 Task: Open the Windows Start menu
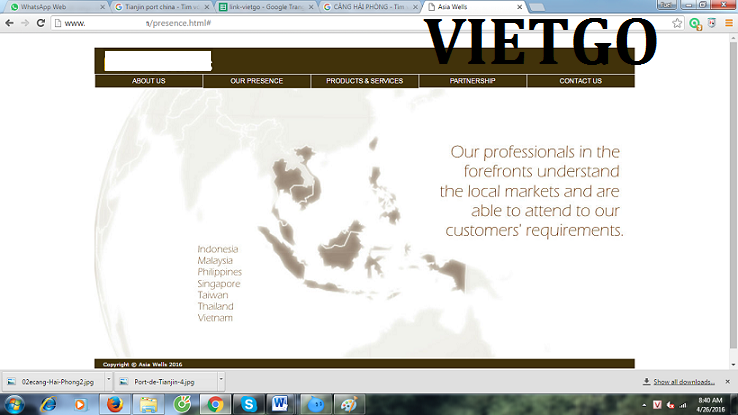click(15, 404)
